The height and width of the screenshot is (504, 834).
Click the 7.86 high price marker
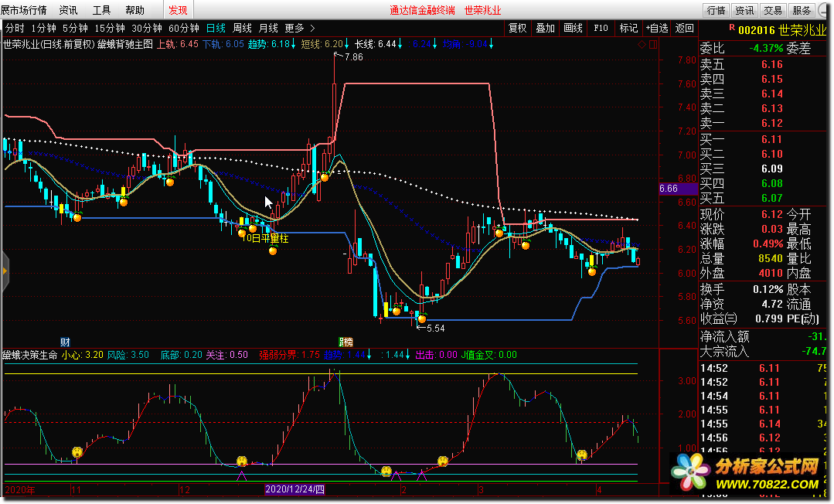click(353, 57)
